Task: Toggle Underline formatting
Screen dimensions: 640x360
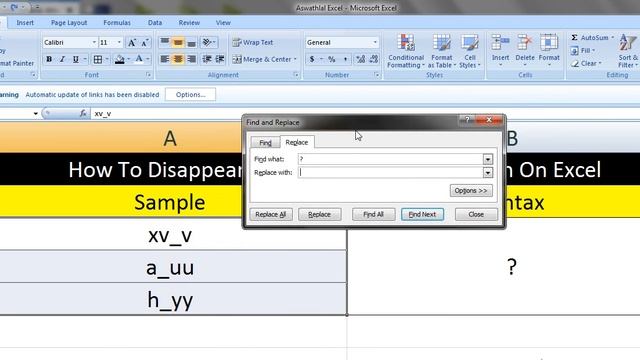Action: click(76, 59)
